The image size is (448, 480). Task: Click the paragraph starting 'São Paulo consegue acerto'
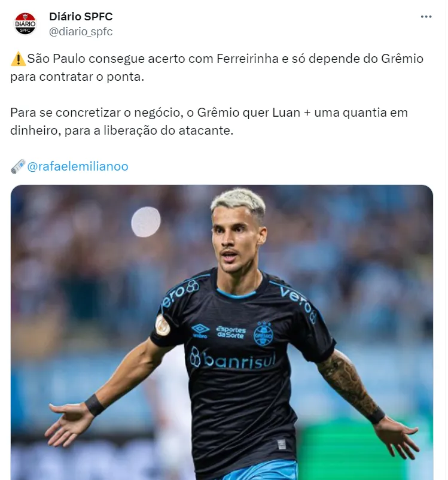[x=217, y=68]
